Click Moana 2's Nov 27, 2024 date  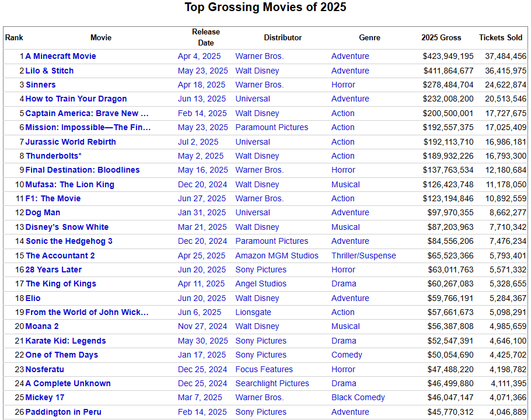coord(202,326)
